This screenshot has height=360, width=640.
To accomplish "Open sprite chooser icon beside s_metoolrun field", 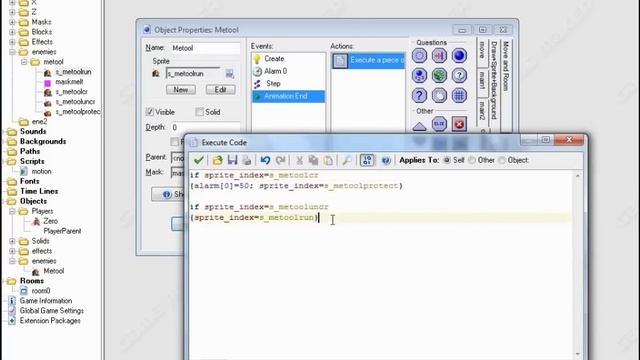I will tap(229, 74).
